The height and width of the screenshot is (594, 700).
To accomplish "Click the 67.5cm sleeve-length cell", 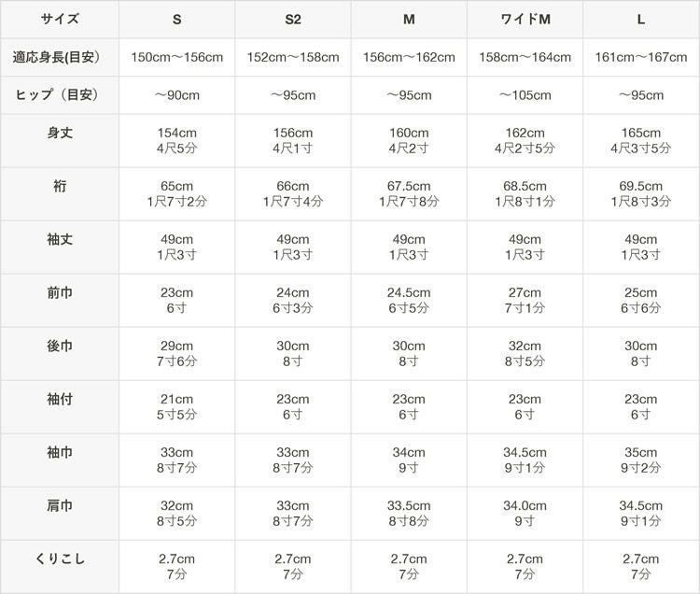I will point(409,193).
